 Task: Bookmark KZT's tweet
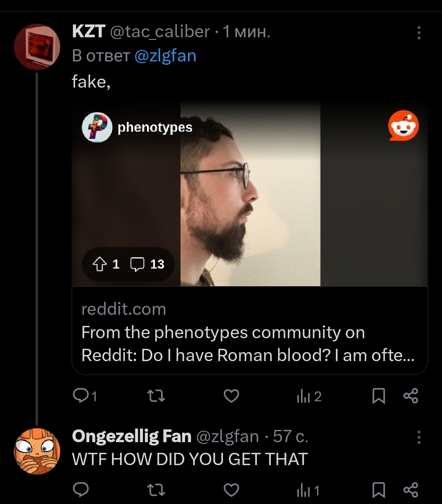pos(379,396)
